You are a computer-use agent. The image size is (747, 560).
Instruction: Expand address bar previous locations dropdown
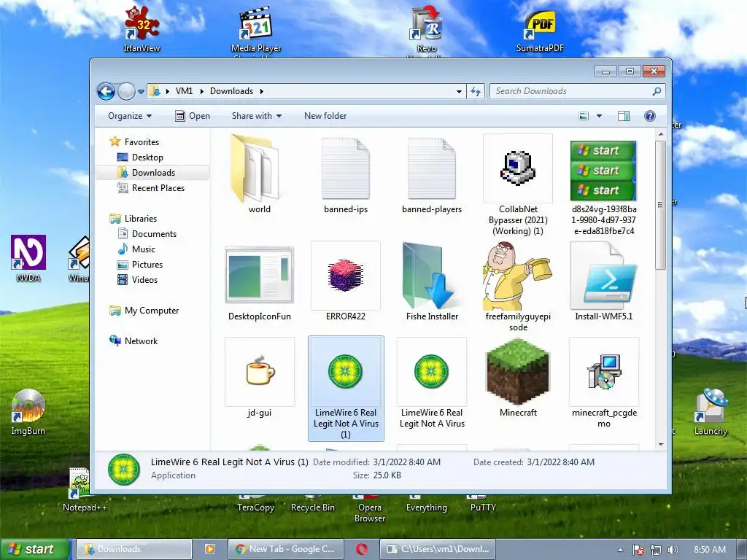tap(459, 91)
